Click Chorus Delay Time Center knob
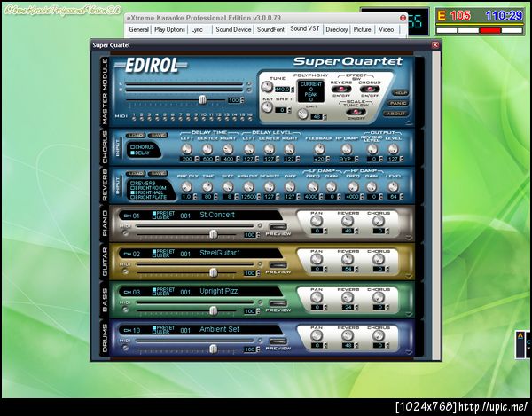Image resolution: width=532 pixels, height=416 pixels. [x=207, y=149]
